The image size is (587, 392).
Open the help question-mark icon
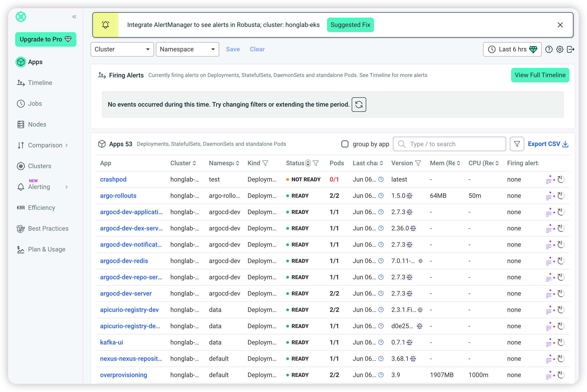click(x=549, y=49)
